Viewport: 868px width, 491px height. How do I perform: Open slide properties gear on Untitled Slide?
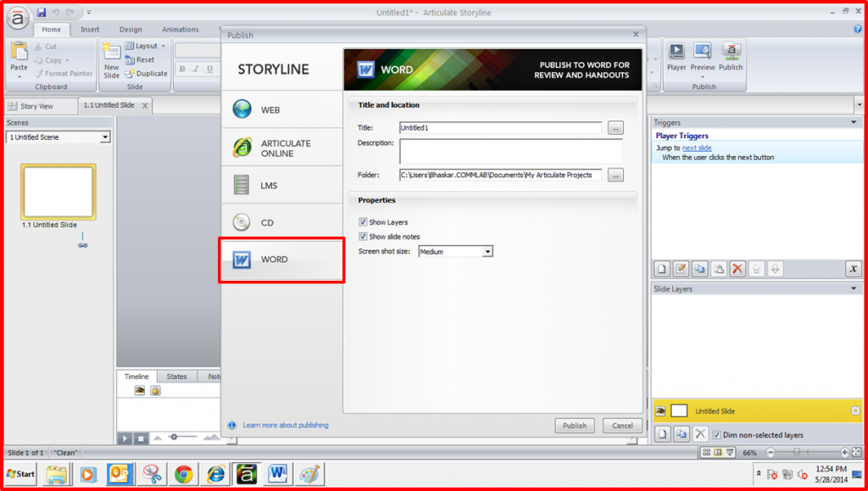click(854, 410)
